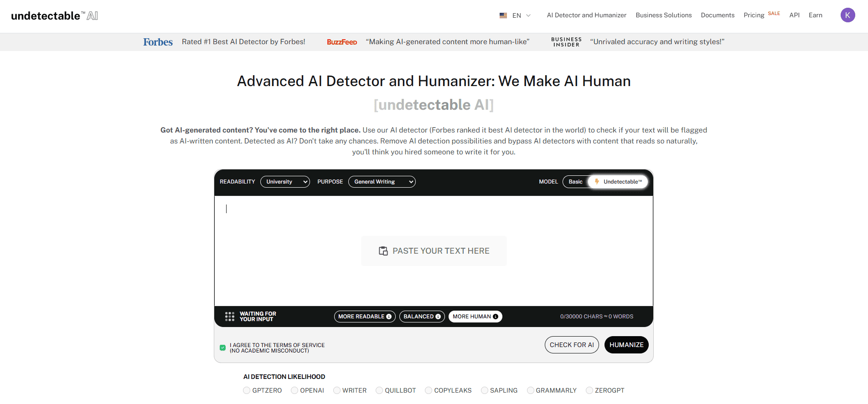The width and height of the screenshot is (868, 404).
Task: Click the 'Unrivaled accuracy and writing styles!' quote
Action: coord(657,42)
